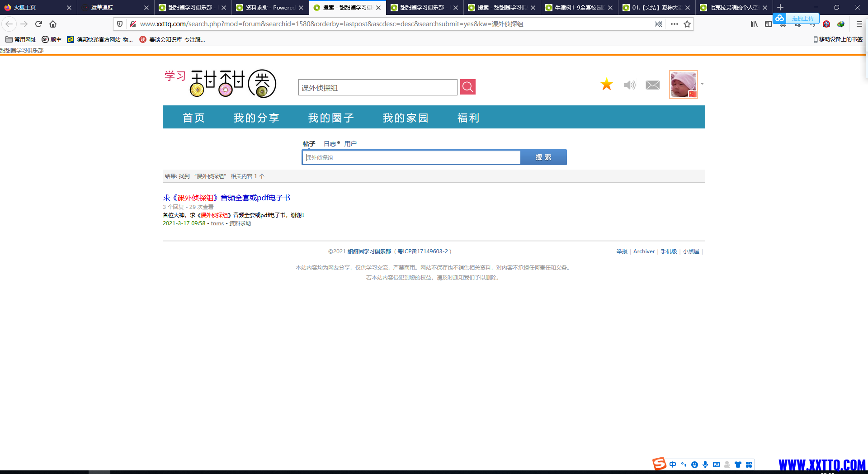
Task: Open the Firefox library icon
Action: pyautogui.click(x=754, y=24)
